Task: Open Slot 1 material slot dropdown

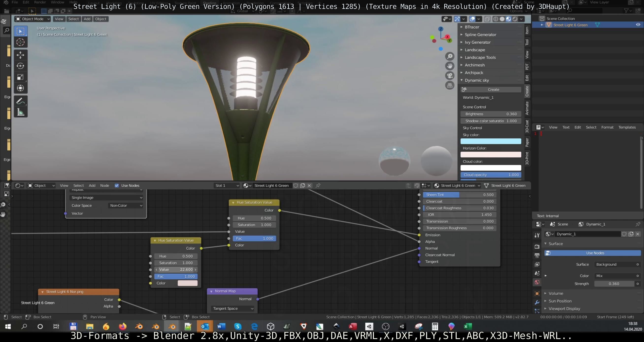Action: pos(227,185)
